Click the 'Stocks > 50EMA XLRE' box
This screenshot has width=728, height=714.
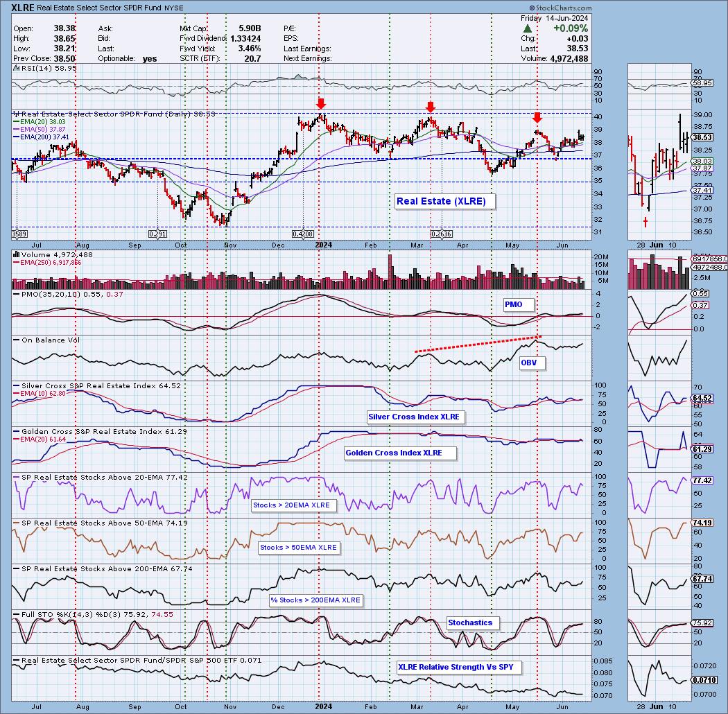[x=299, y=548]
